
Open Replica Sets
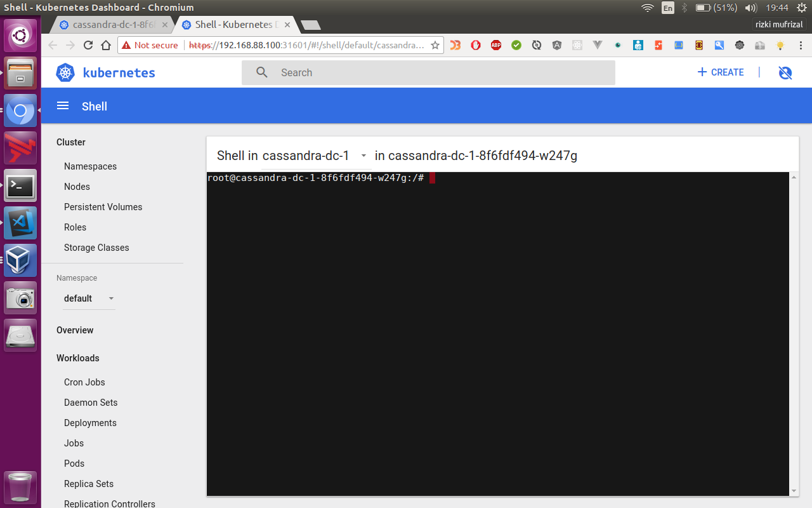[89, 484]
